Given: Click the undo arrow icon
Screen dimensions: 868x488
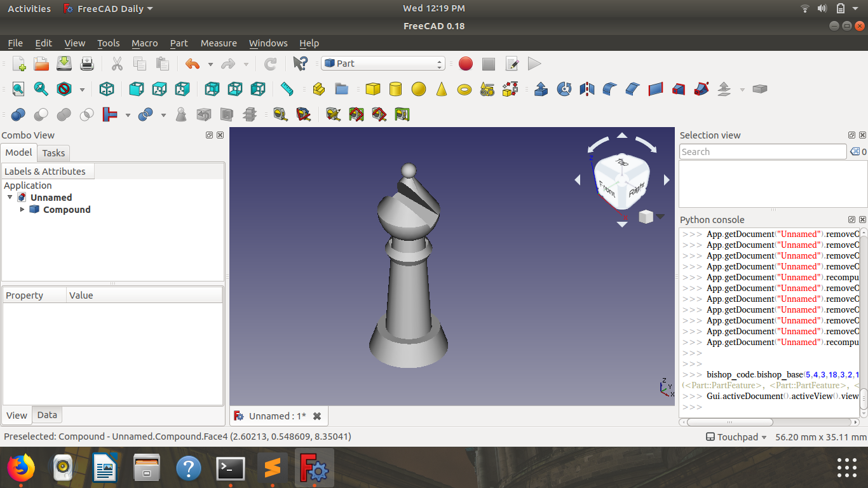Looking at the screenshot, I should (192, 64).
